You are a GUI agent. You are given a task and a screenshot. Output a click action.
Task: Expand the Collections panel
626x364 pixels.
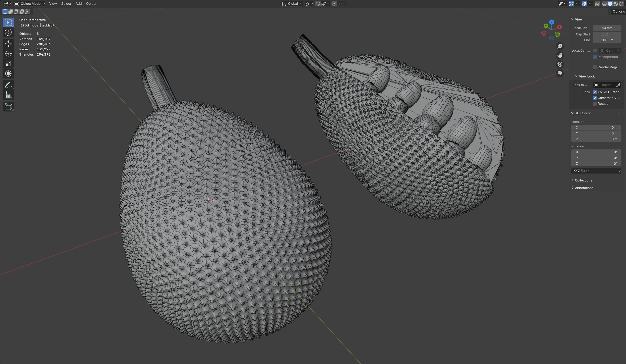[583, 180]
